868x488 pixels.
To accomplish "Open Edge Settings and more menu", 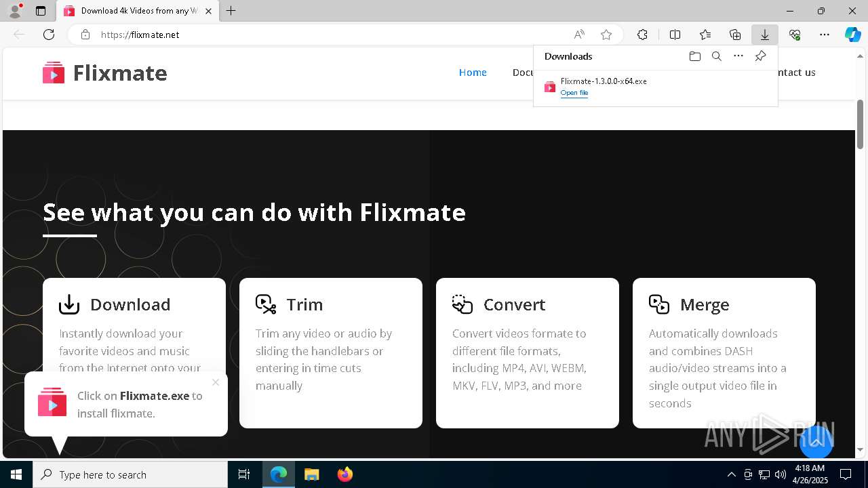I will pos(825,35).
